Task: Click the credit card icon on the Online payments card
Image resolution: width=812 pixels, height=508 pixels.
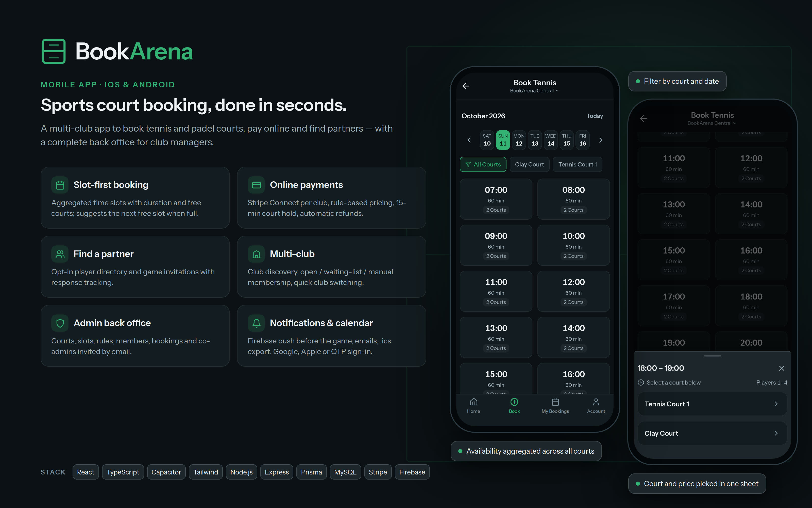Action: point(256,185)
